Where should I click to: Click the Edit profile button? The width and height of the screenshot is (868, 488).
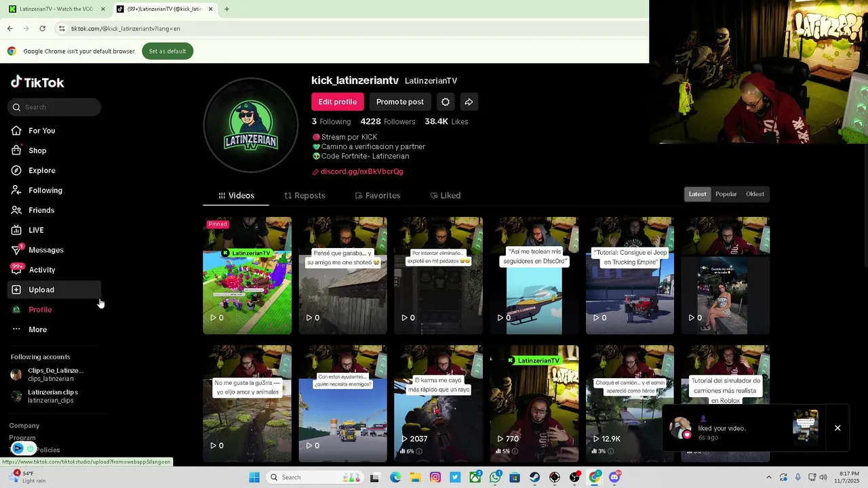[x=338, y=102]
